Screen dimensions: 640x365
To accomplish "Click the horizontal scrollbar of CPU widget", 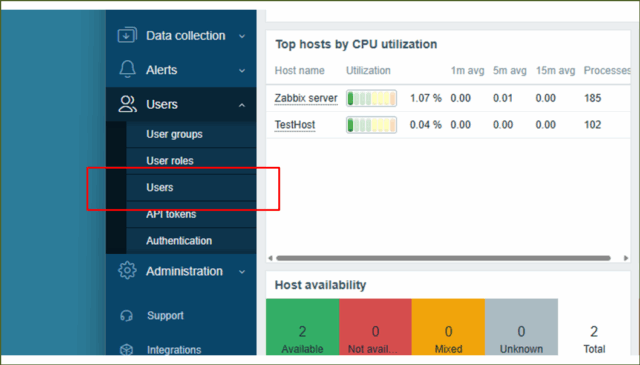I will pyautogui.click(x=443, y=258).
